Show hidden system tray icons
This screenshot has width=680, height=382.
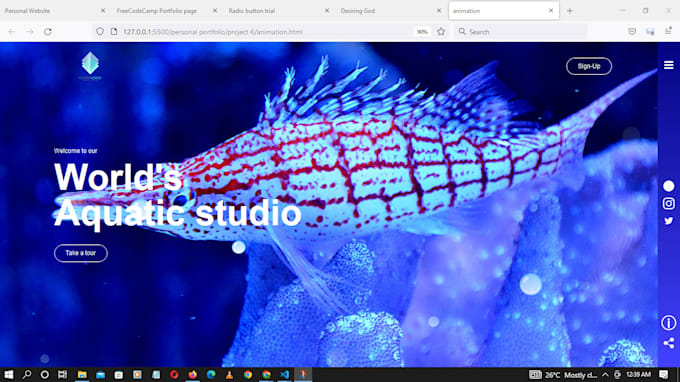tap(605, 375)
